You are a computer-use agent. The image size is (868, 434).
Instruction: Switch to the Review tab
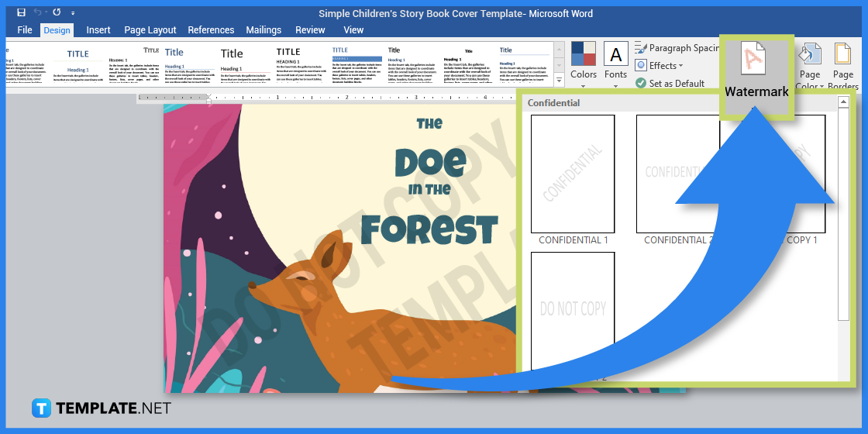point(310,30)
